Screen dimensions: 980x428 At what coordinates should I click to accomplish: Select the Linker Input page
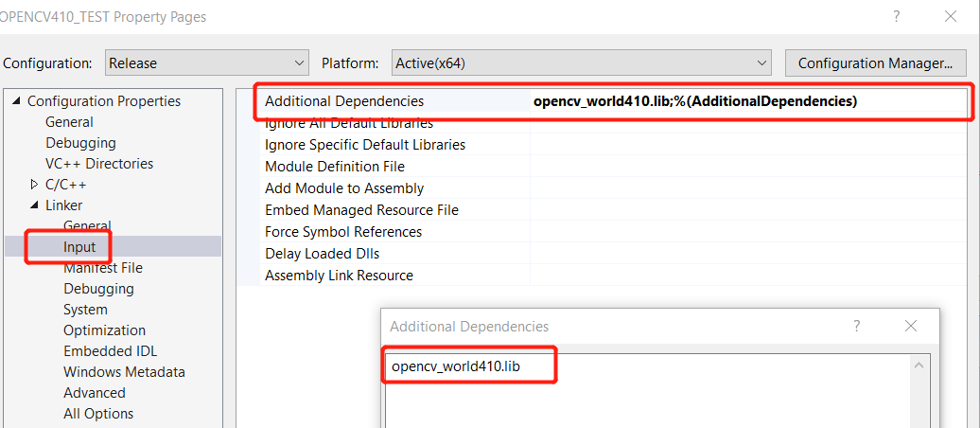[x=79, y=247]
